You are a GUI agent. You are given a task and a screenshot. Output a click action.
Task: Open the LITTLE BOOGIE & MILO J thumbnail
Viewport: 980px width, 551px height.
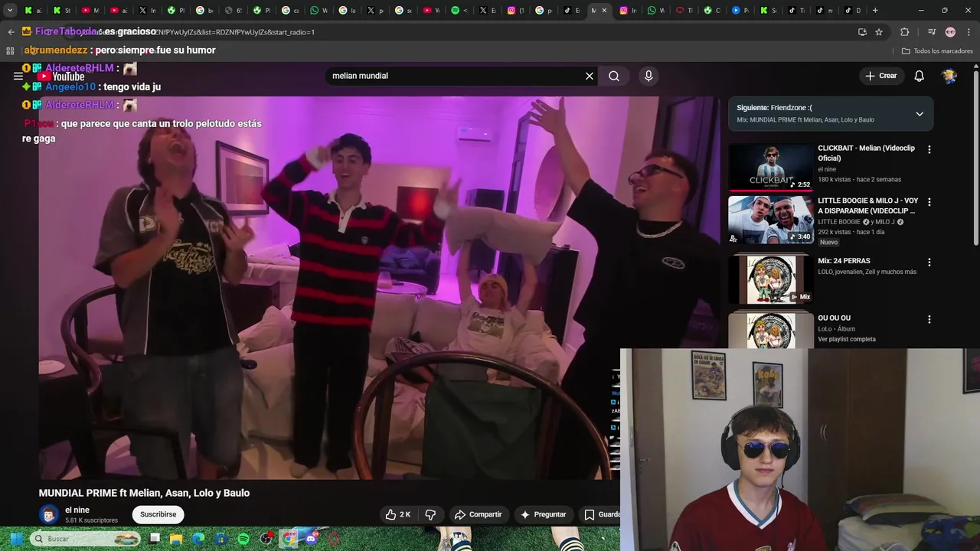click(x=770, y=220)
